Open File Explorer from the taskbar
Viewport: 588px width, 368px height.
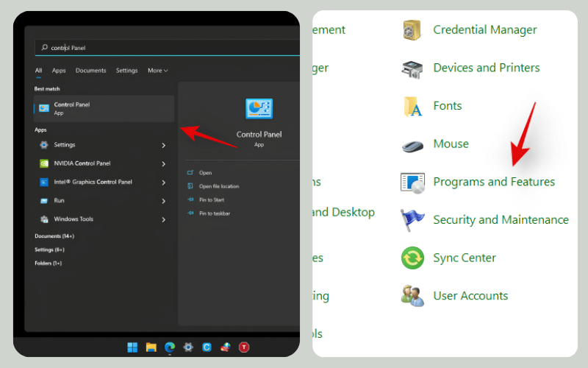151,347
